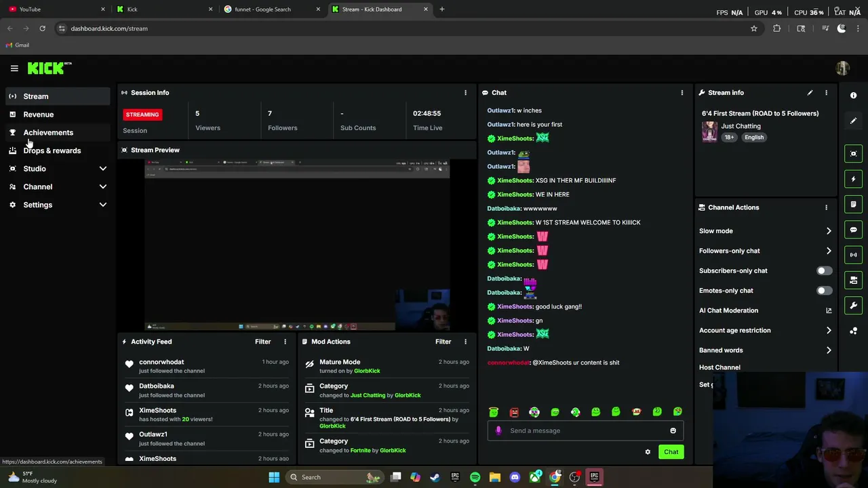Image resolution: width=868 pixels, height=488 pixels.
Task: Open the Activity Feed three-dot menu
Action: tap(285, 342)
